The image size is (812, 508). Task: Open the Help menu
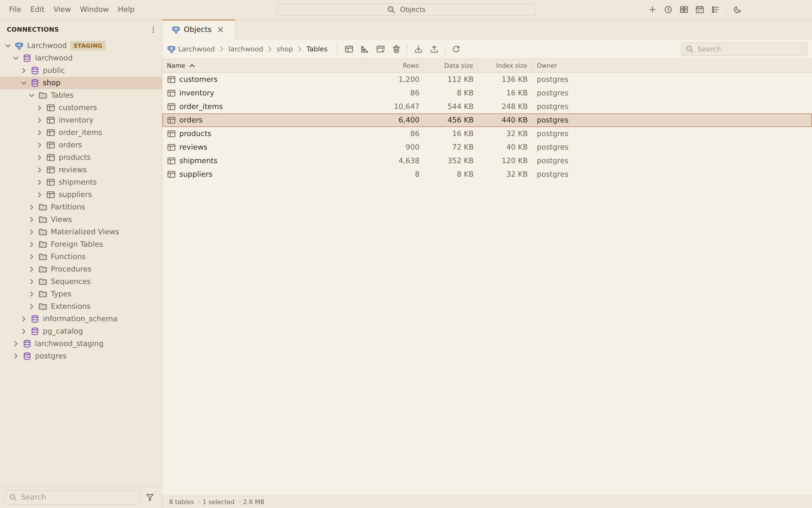pyautogui.click(x=126, y=9)
